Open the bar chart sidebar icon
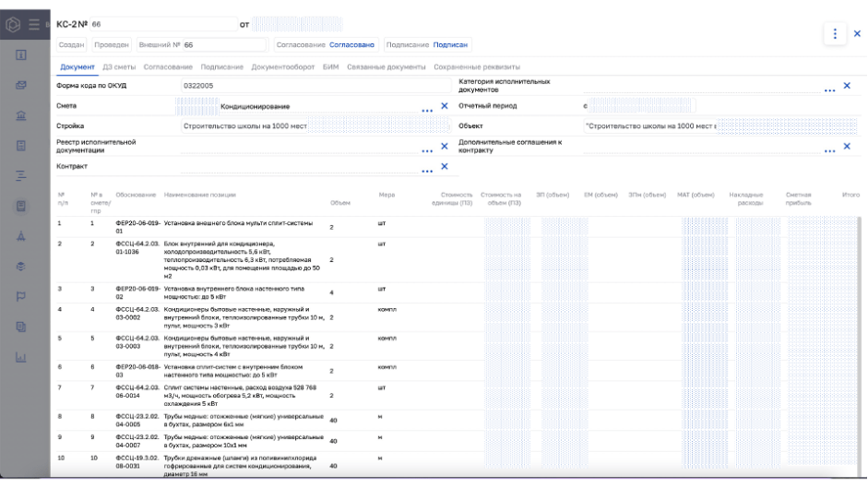The image size is (868, 488). click(x=21, y=357)
